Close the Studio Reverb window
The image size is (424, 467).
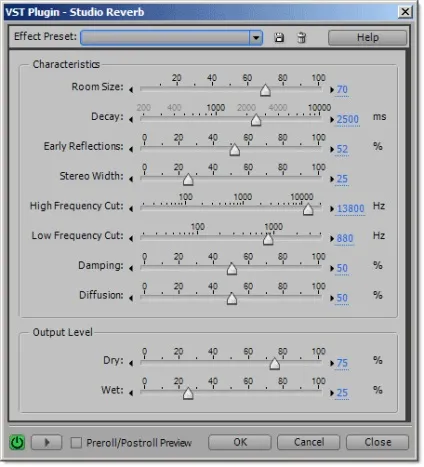coord(405,12)
